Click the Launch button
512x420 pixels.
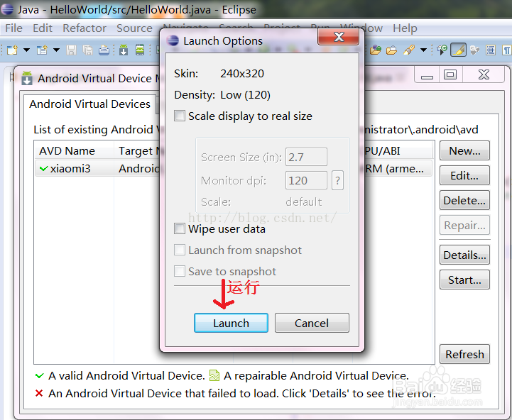[x=231, y=323]
